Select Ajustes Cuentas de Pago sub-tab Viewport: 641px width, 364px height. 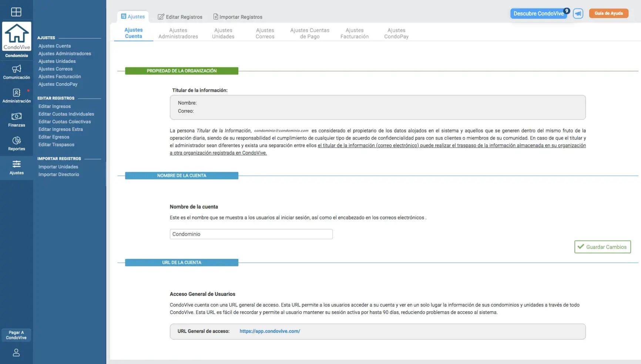pos(310,33)
